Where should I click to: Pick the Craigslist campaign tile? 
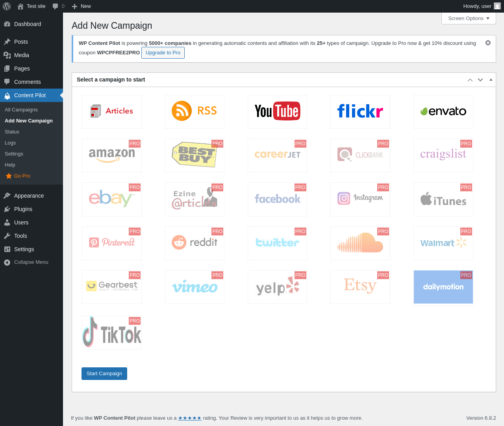(443, 156)
